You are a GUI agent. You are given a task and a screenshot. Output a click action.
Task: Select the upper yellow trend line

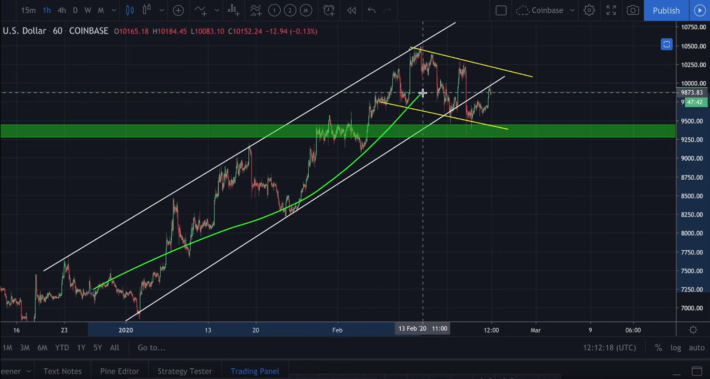click(x=471, y=62)
